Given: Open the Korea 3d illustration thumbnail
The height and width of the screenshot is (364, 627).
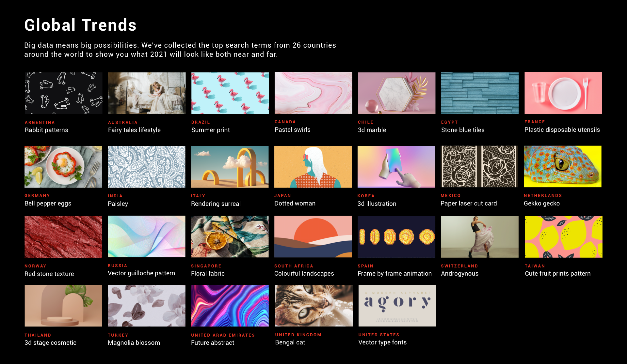Looking at the screenshot, I should 396,166.
